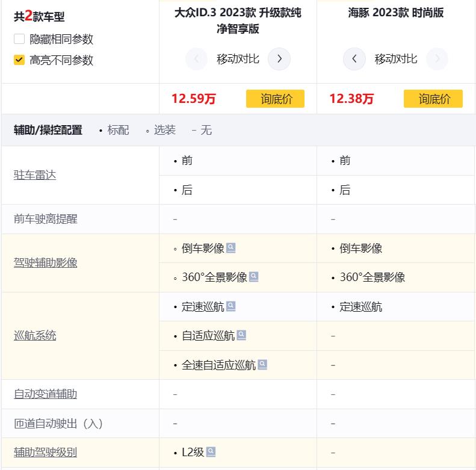Open image icon next to 倒车影像
This screenshot has height=470, width=476.
coord(230,248)
